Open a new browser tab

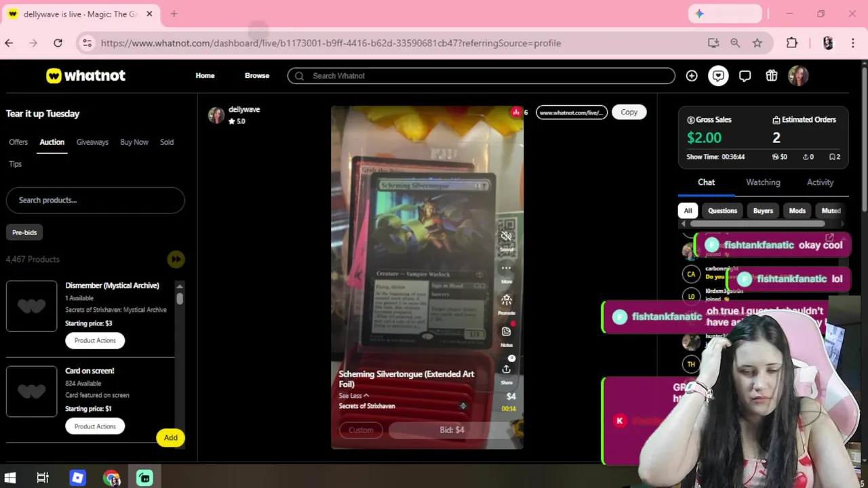(x=174, y=14)
